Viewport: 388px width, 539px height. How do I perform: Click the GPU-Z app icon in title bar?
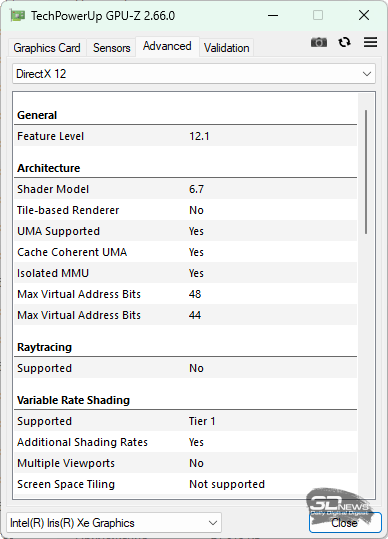coord(17,16)
